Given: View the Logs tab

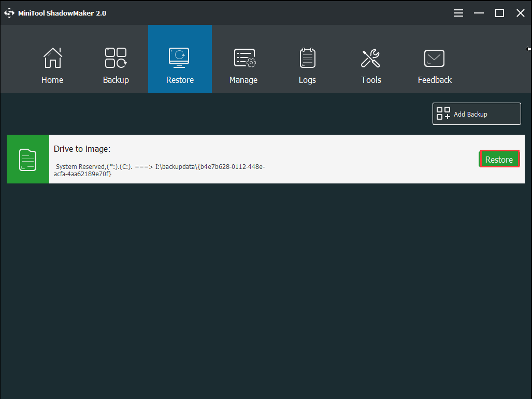Looking at the screenshot, I should pos(307,59).
